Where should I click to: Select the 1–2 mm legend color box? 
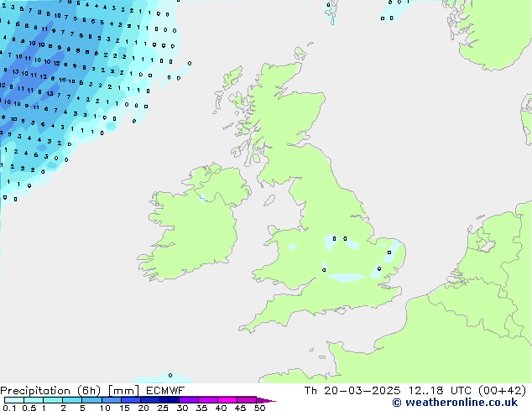53,400
